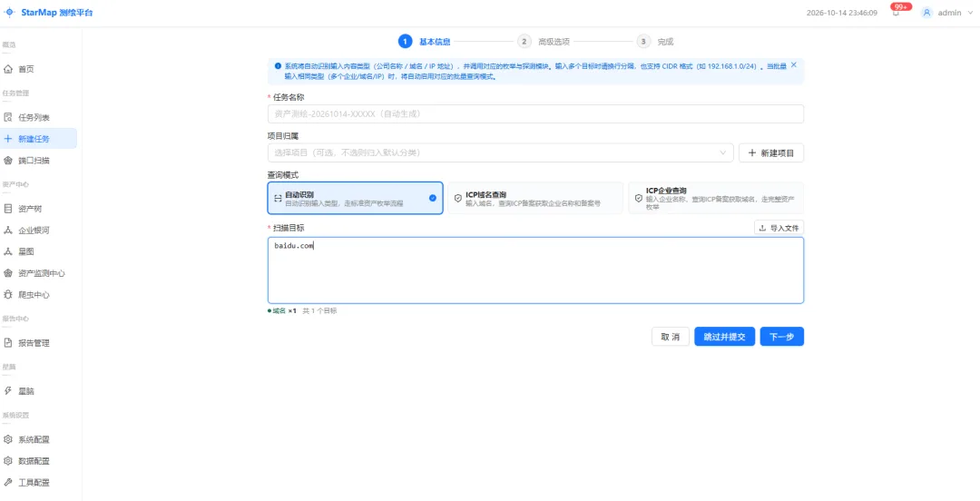The width and height of the screenshot is (980, 501).
Task: Click step 2 高级选项 in wizard
Action: click(x=544, y=41)
